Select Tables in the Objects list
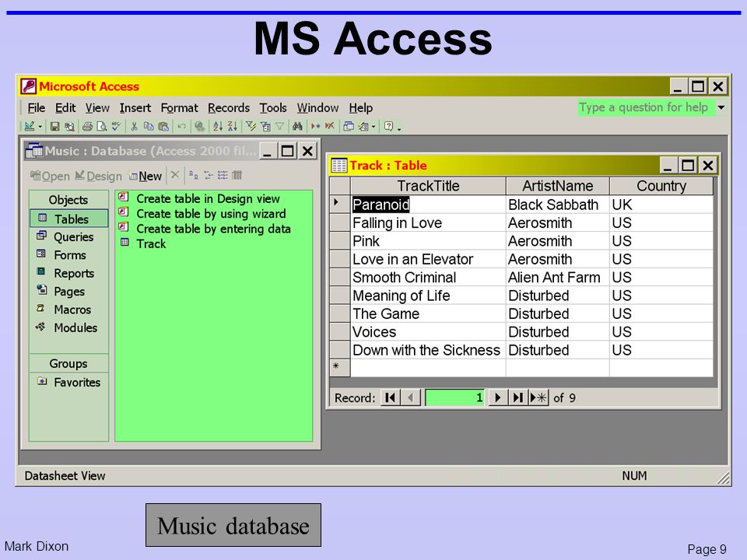The width and height of the screenshot is (747, 560). [x=69, y=219]
